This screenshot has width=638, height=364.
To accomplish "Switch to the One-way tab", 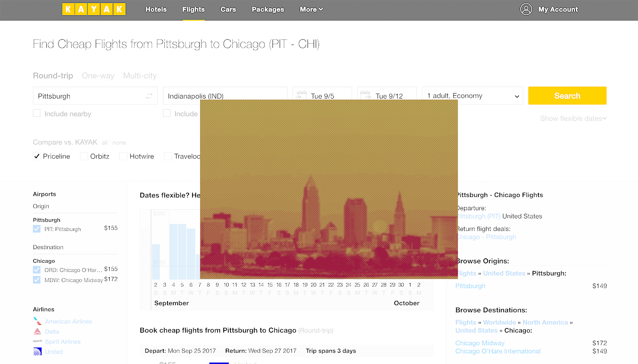I will pos(98,76).
